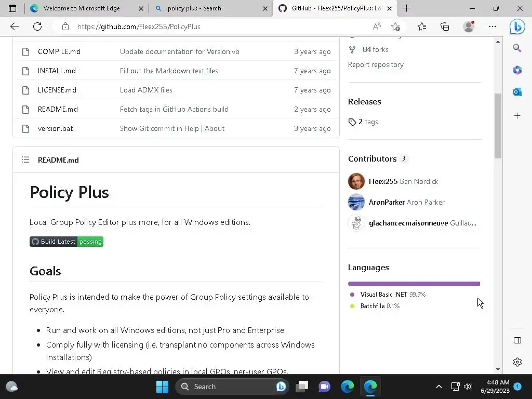Screen dimensions: 532x399
Task: Filter by Batchfile language
Action: tap(380, 306)
